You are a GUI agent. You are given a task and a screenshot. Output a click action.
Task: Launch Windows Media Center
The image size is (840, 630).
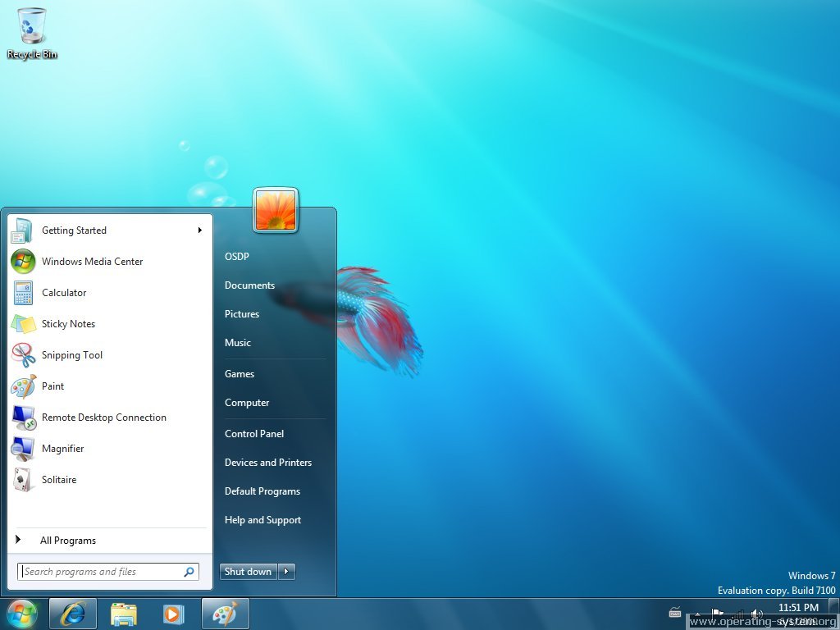92,261
